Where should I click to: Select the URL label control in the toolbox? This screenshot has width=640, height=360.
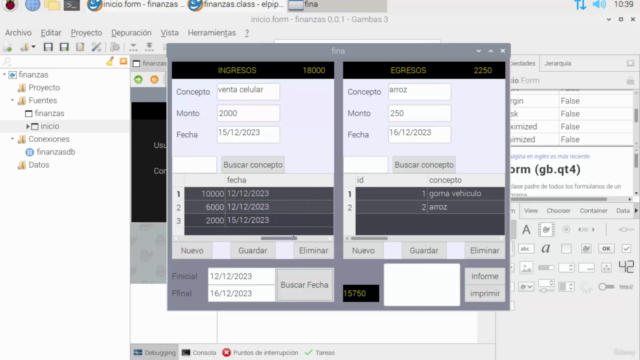pyautogui.click(x=626, y=287)
